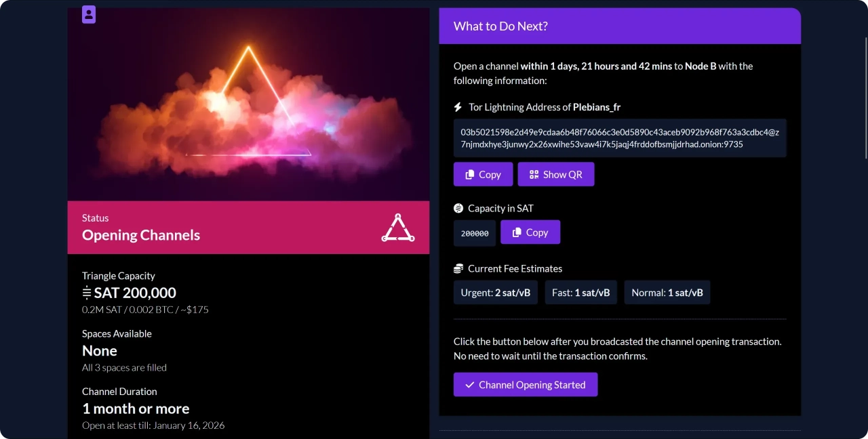868x439 pixels.
Task: Click the onion node address text box
Action: (x=620, y=138)
